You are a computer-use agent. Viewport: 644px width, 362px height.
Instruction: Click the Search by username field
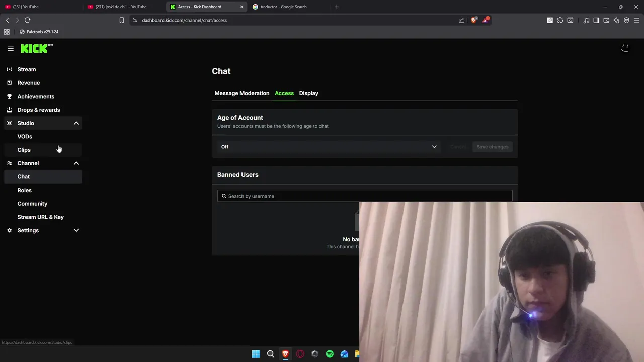pos(365,196)
